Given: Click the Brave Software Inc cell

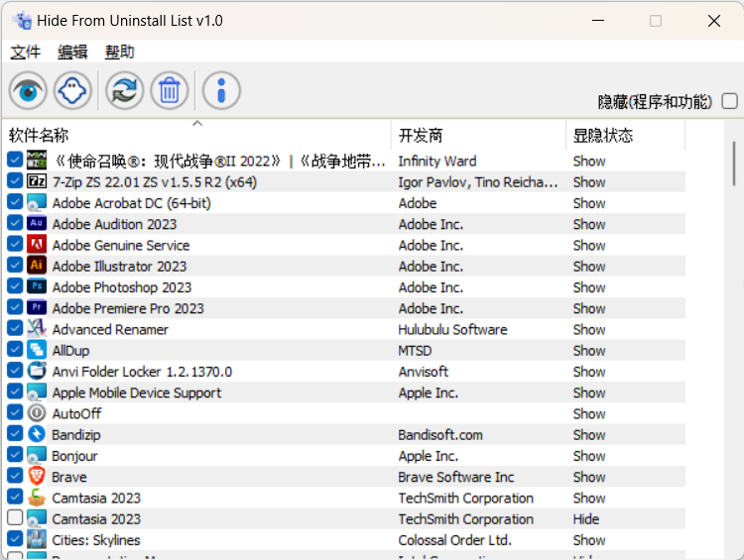Looking at the screenshot, I should click(x=456, y=477).
